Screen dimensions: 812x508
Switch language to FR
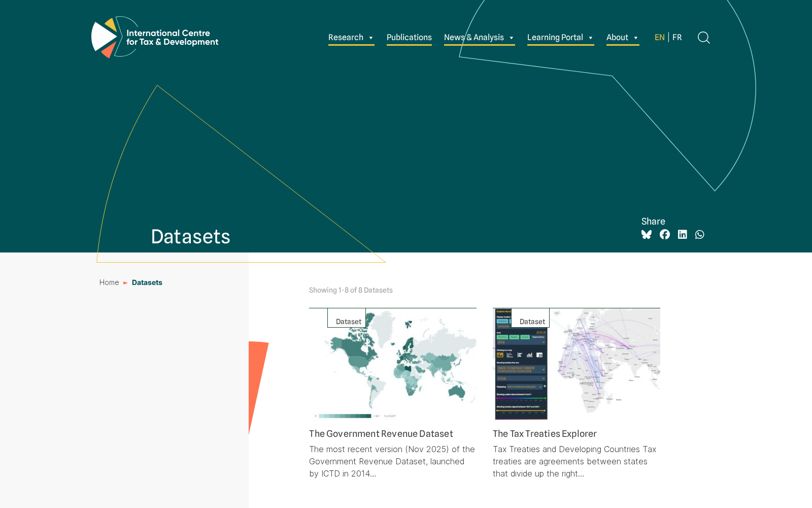677,38
